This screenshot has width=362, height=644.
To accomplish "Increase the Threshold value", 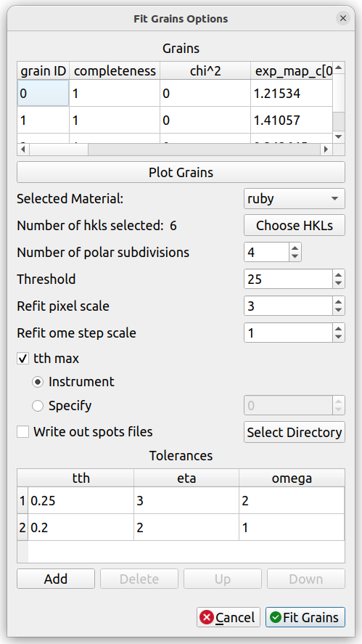I will tap(338, 274).
